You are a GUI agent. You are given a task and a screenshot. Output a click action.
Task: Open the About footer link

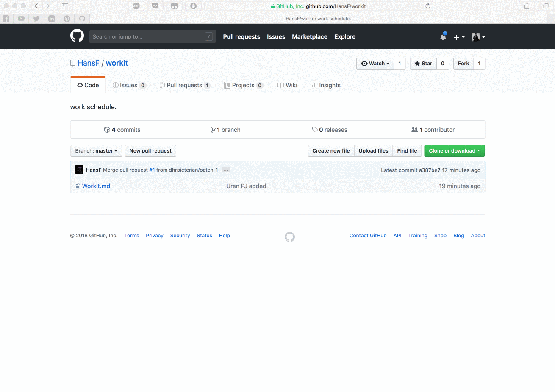pyautogui.click(x=478, y=236)
